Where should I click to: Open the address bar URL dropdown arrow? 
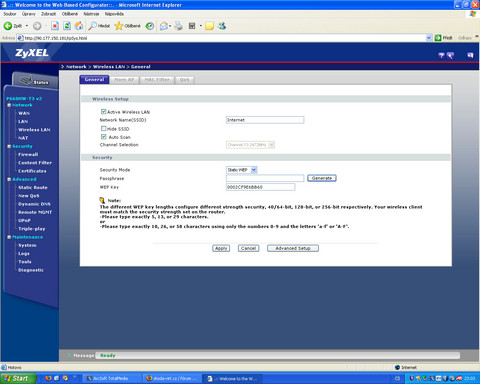point(429,38)
